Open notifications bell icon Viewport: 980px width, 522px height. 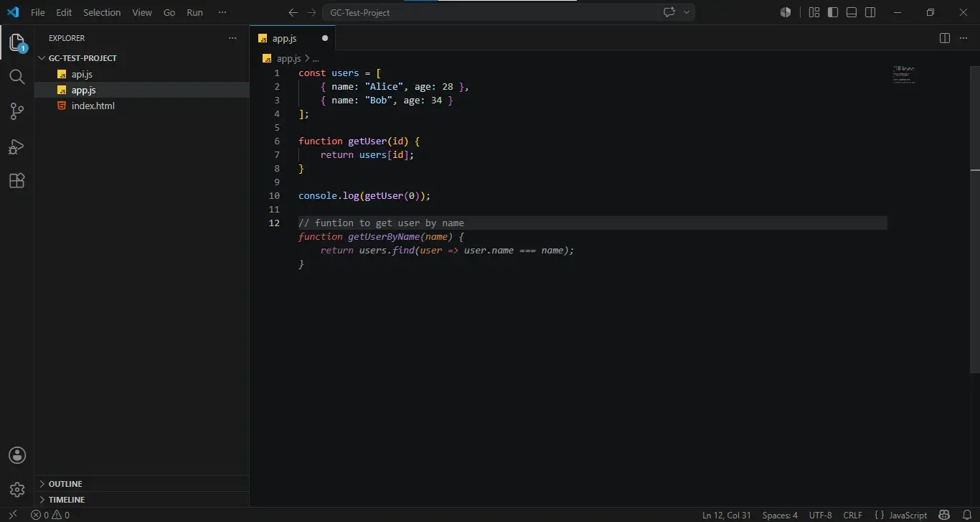coord(966,515)
